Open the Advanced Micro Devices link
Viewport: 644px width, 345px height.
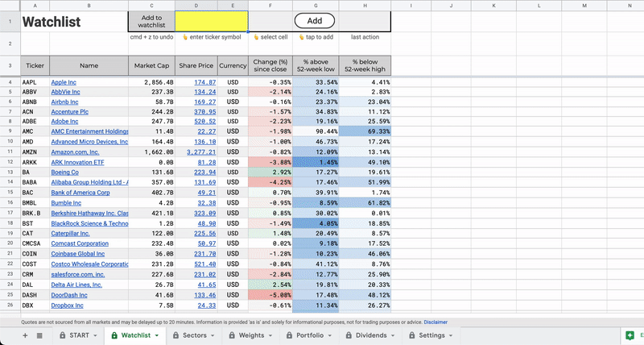point(89,142)
